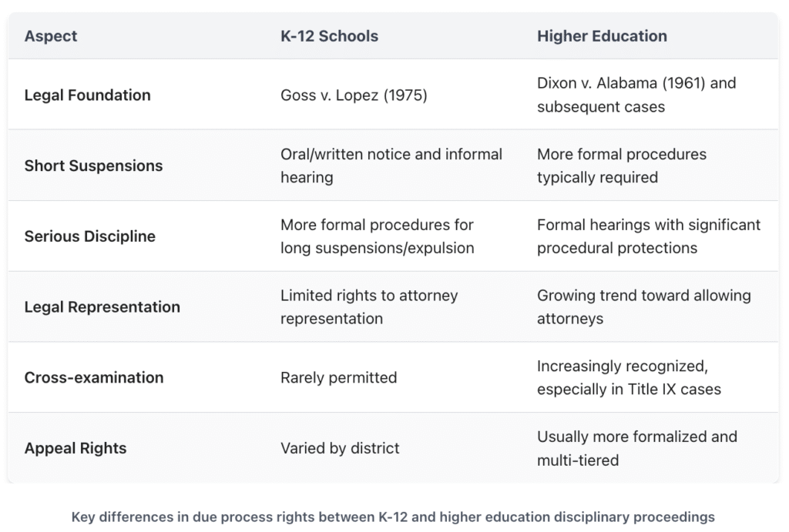The image size is (789, 532).
Task: Click the Limited rights to attorney representation cell
Action: pyautogui.click(x=369, y=306)
